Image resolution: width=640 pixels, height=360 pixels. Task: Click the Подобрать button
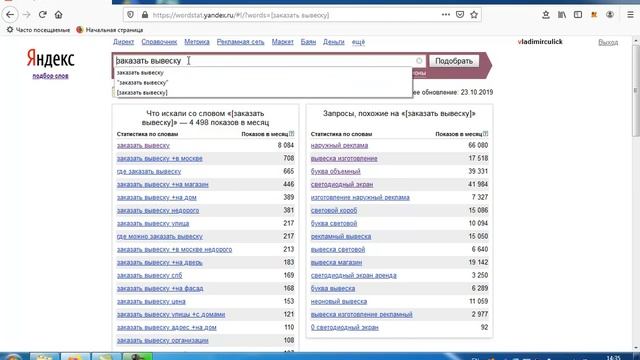point(454,61)
